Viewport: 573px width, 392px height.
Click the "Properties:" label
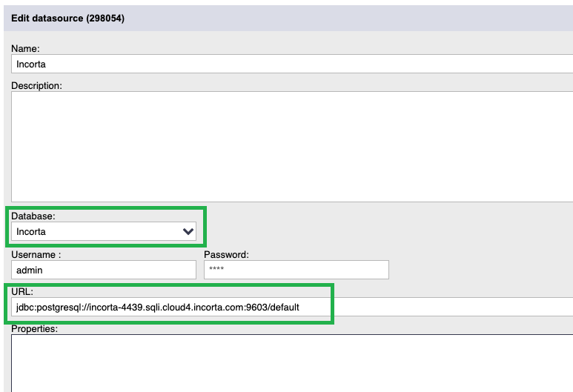click(34, 329)
